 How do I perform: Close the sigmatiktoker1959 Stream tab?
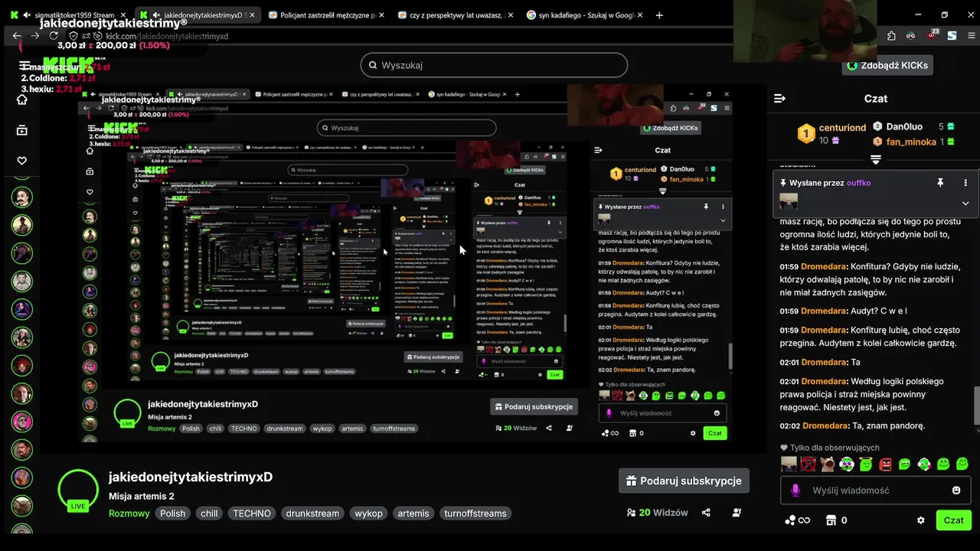(x=123, y=15)
